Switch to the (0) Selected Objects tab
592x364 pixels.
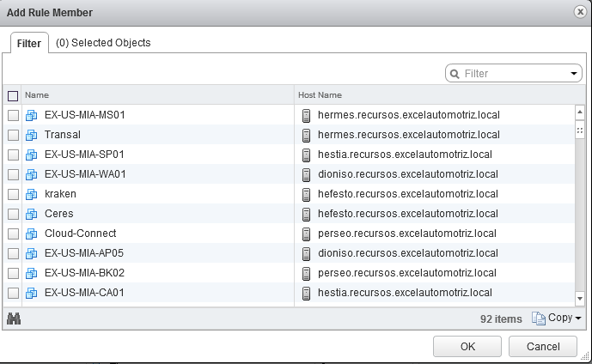coord(103,43)
